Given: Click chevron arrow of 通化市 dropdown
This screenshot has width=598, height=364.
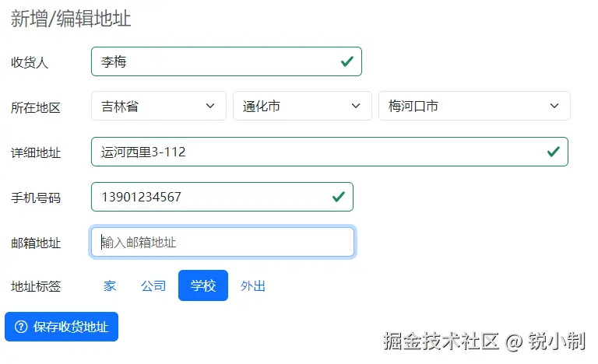Looking at the screenshot, I should point(355,107).
